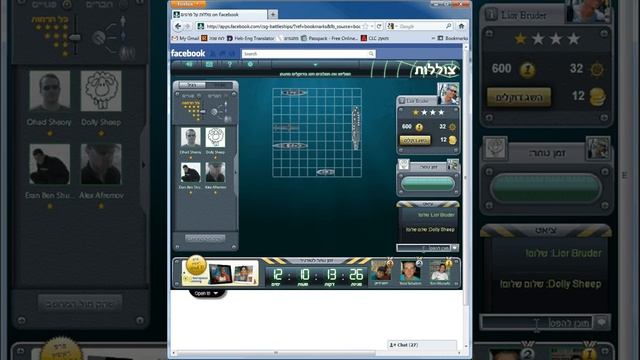This screenshot has height=360, width=640.
Task: Open game settings via the gear icon
Action: [250, 64]
